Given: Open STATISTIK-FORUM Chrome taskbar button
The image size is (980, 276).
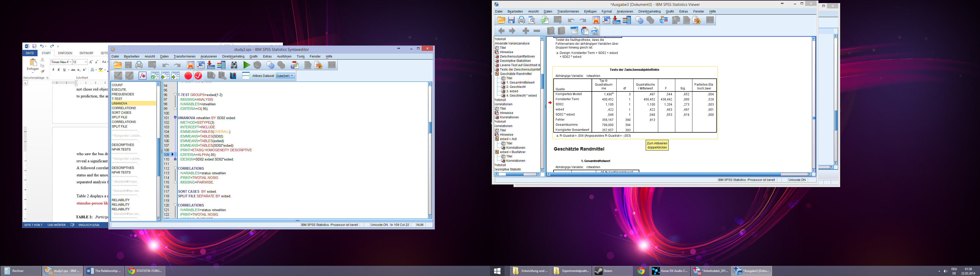Looking at the screenshot, I should pos(145,271).
